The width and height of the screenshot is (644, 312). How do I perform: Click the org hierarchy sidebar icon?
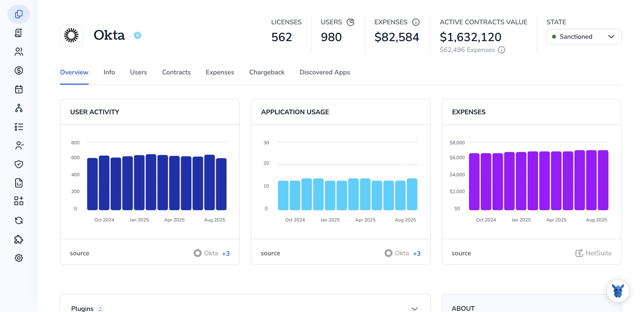click(x=19, y=108)
